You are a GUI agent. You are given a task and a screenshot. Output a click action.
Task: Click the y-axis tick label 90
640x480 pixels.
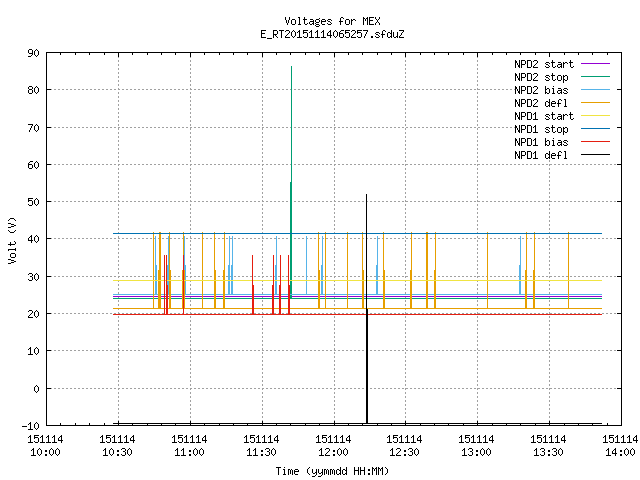click(x=33, y=53)
